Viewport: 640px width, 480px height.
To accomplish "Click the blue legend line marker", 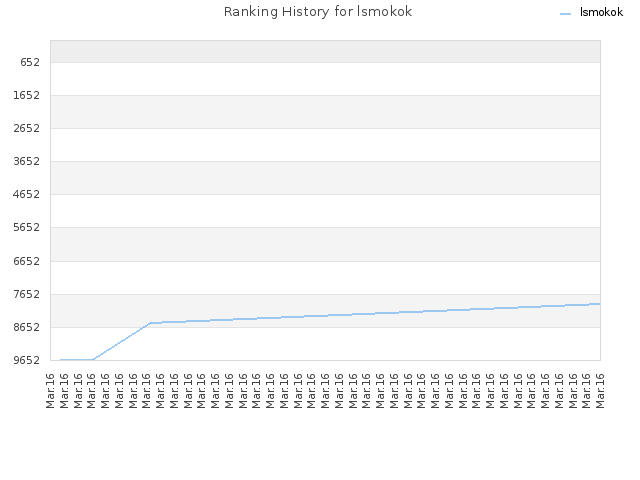I will coord(565,14).
